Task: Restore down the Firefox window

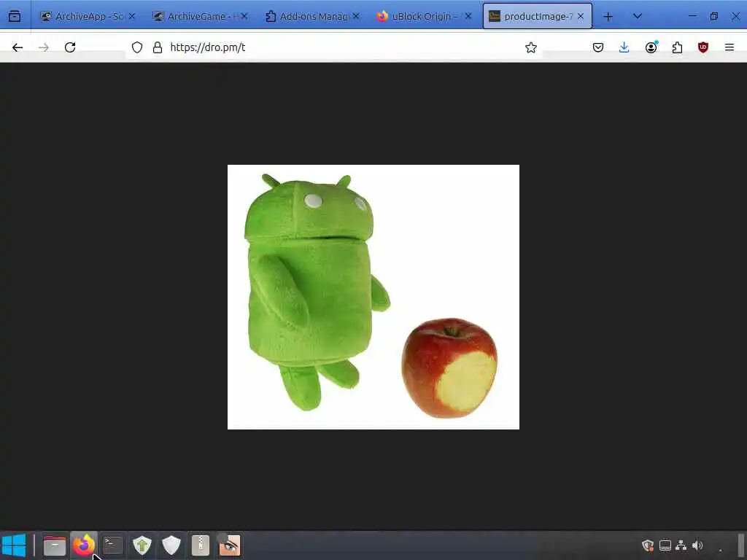Action: point(713,16)
